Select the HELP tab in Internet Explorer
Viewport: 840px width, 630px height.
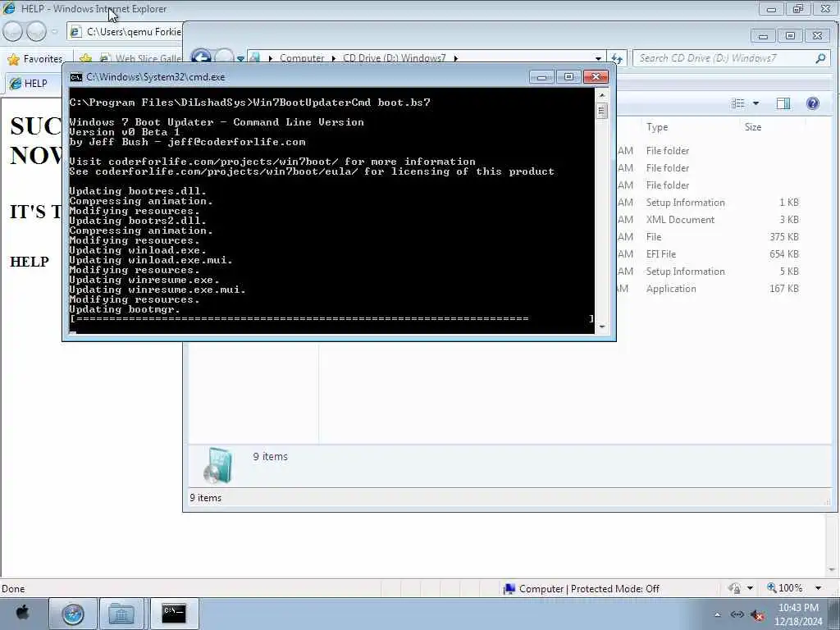pyautogui.click(x=32, y=84)
